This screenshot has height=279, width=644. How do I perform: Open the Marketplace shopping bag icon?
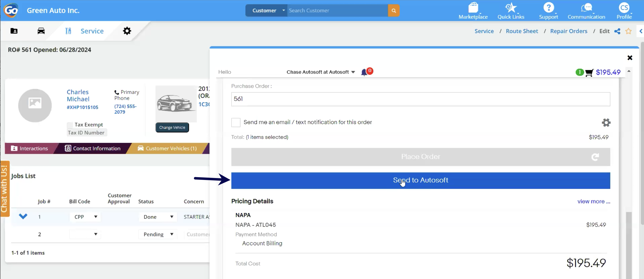tap(473, 8)
